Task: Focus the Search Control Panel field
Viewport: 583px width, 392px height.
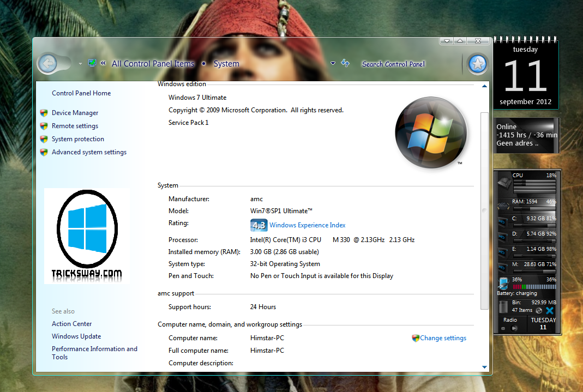Action: coord(393,64)
